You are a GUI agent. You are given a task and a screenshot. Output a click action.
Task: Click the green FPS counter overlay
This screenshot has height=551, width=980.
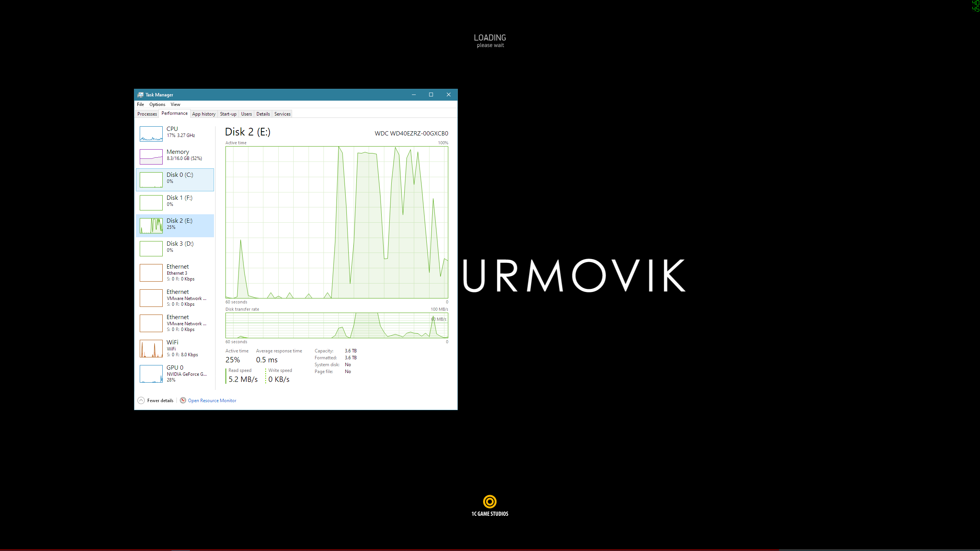point(975,6)
